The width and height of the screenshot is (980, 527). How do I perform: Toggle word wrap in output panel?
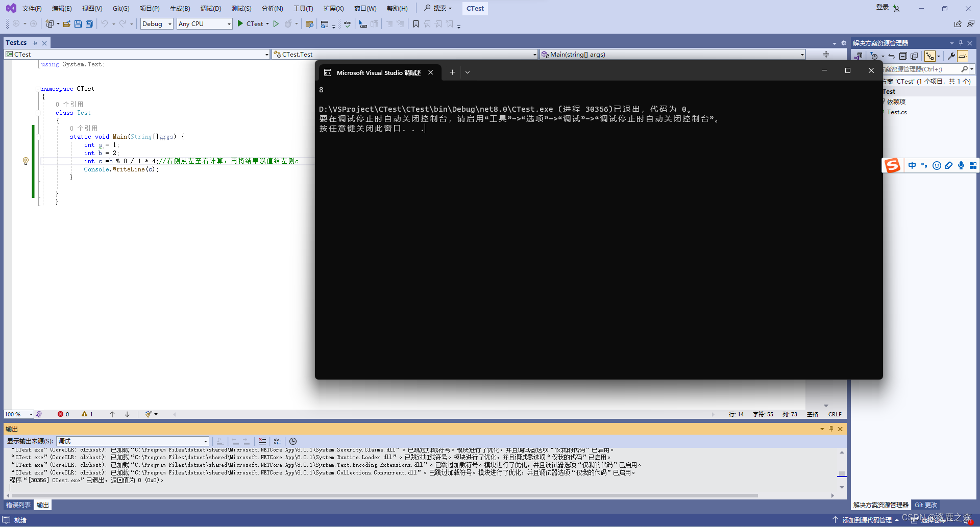pos(278,441)
